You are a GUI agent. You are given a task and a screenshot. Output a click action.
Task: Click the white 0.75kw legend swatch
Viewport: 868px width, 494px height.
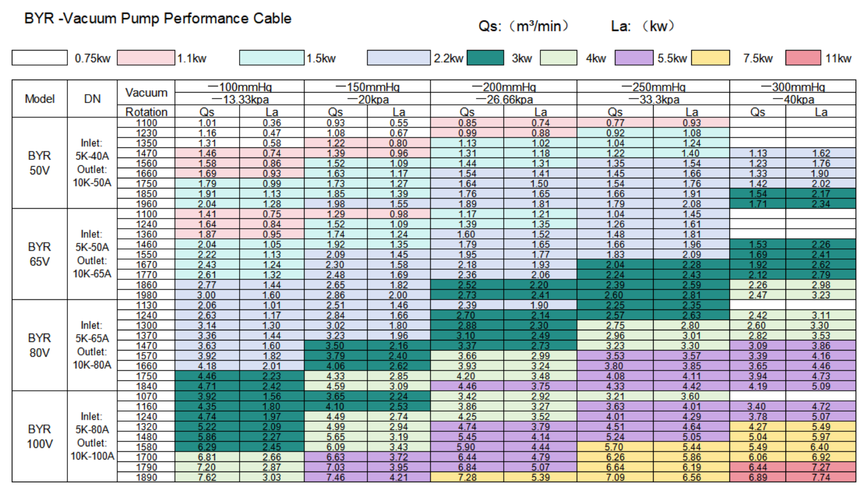39,58
